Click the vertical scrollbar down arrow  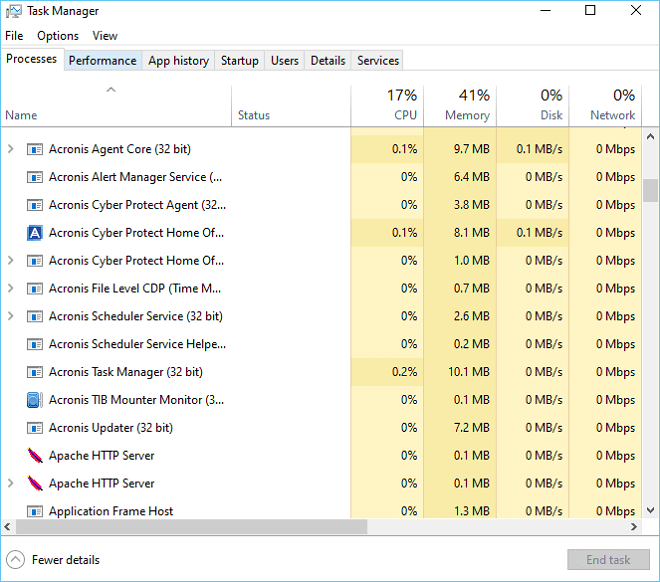tap(651, 511)
